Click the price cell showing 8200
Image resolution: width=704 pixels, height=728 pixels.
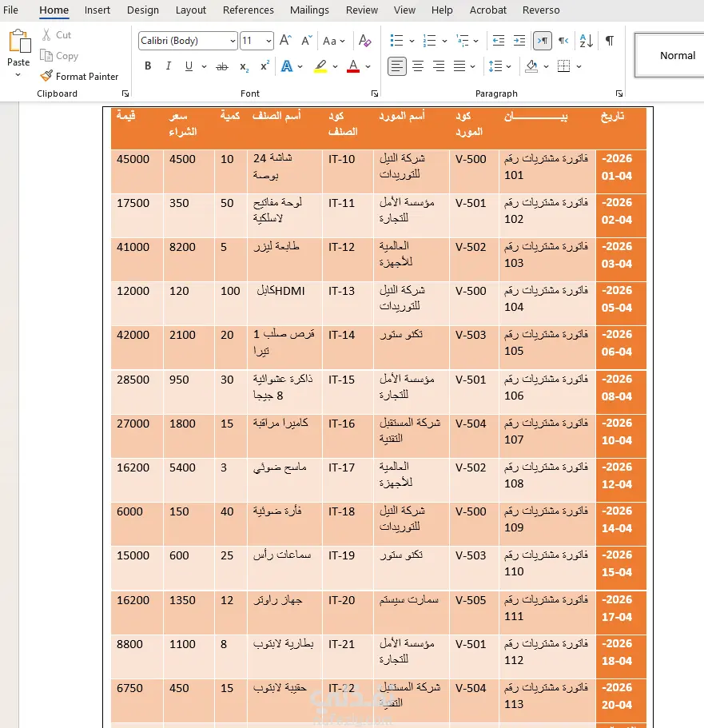coord(189,260)
